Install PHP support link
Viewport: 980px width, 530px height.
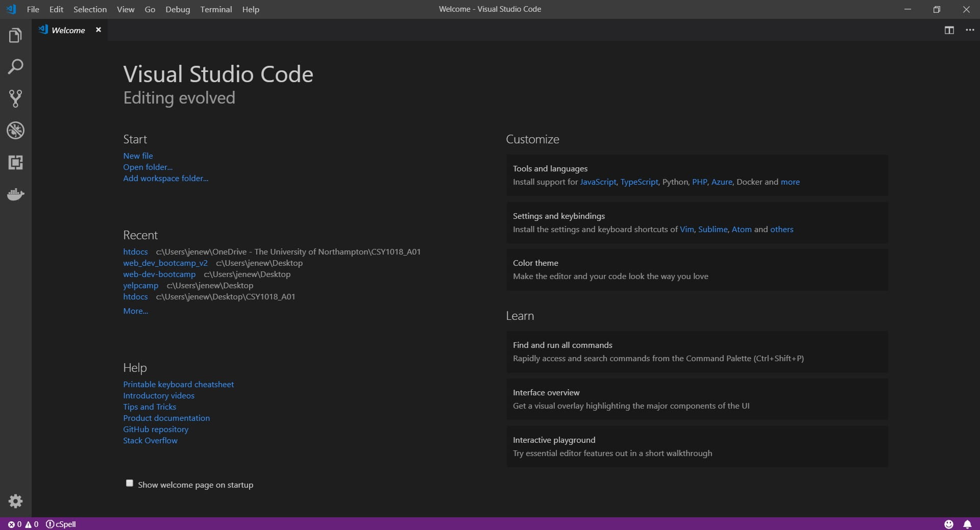click(x=699, y=182)
